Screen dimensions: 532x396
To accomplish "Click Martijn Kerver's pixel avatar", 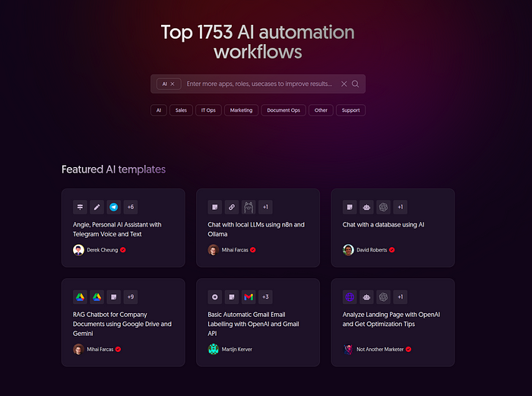I will [x=214, y=349].
